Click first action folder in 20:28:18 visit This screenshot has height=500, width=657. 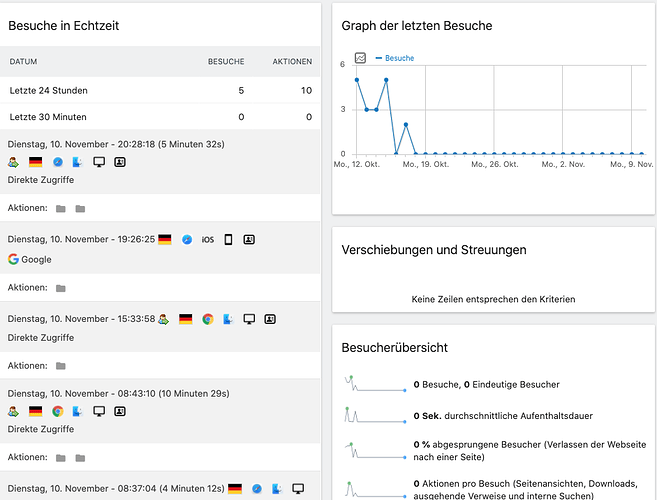tap(61, 209)
